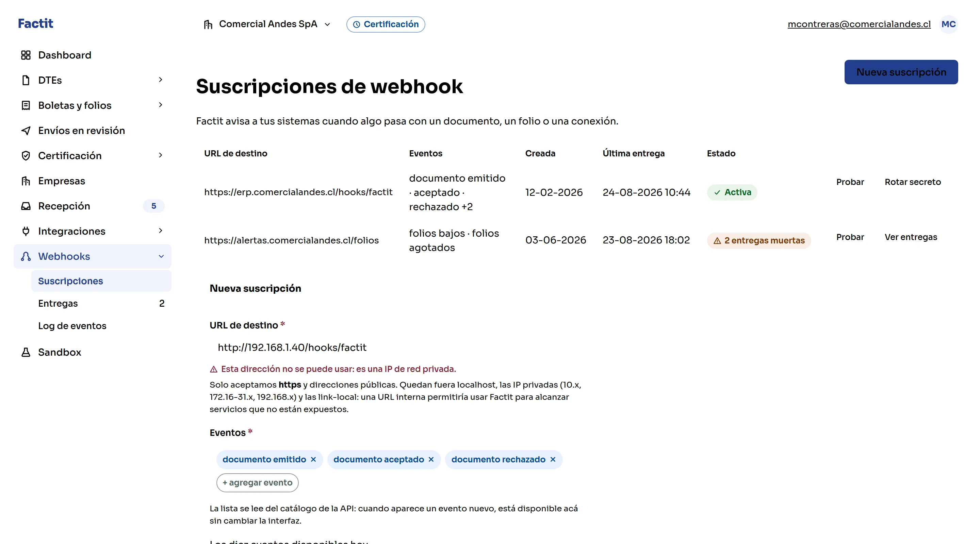Open the Dashboard grid icon
980x544 pixels.
(26, 55)
